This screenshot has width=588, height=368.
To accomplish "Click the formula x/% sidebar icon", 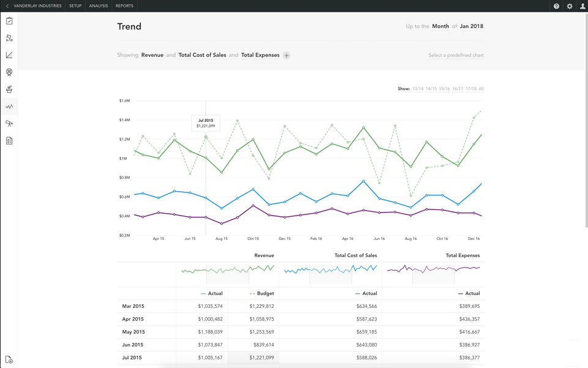I will (x=9, y=38).
